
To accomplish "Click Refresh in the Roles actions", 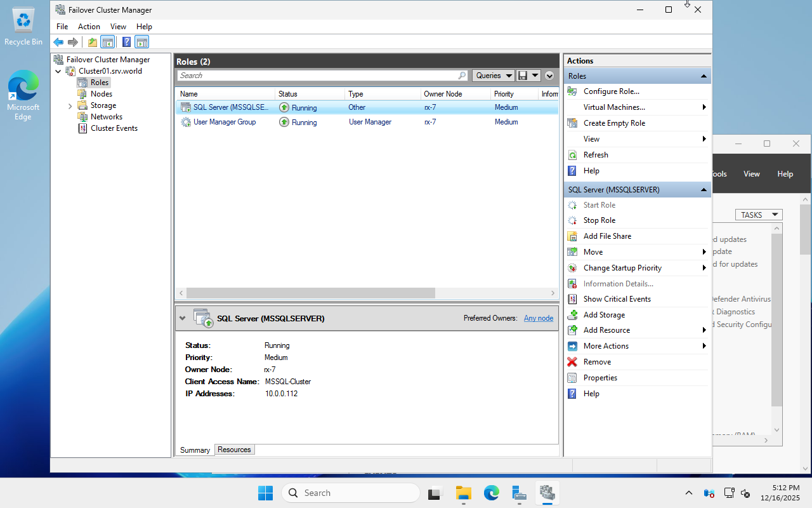I will [x=595, y=155].
